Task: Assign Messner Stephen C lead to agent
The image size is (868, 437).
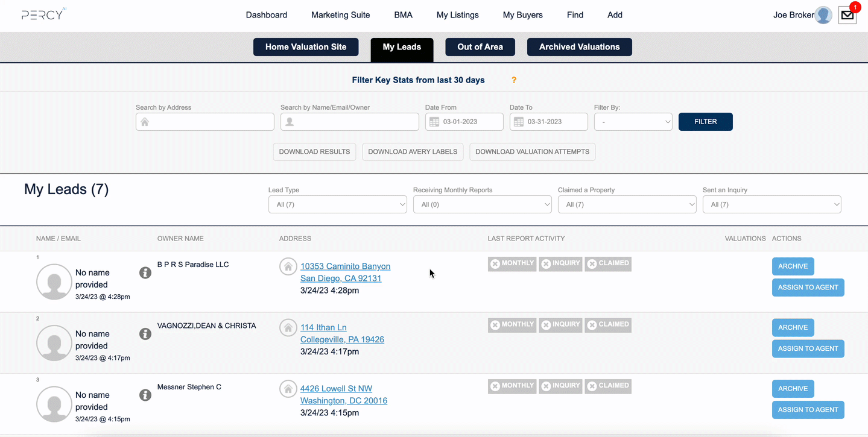Action: 808,410
